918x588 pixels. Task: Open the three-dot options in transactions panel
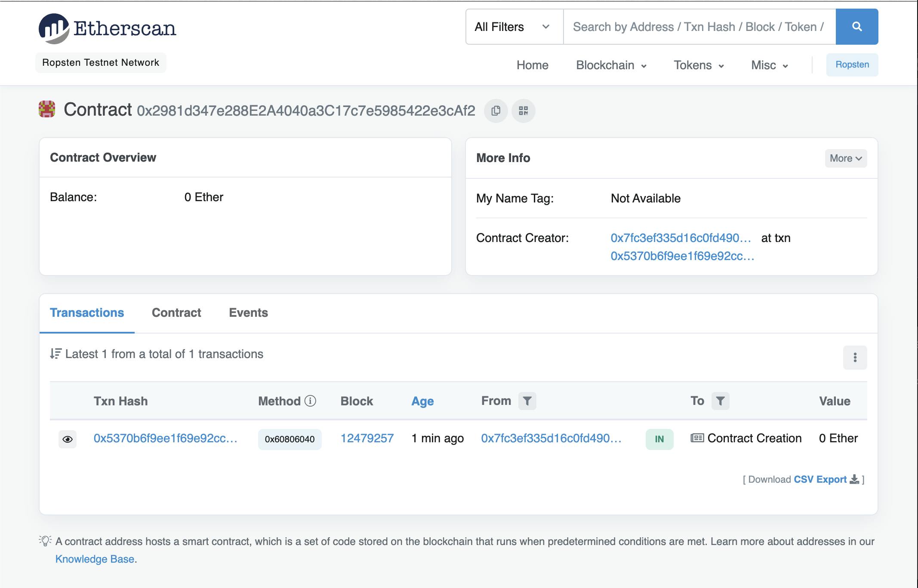[x=855, y=357]
